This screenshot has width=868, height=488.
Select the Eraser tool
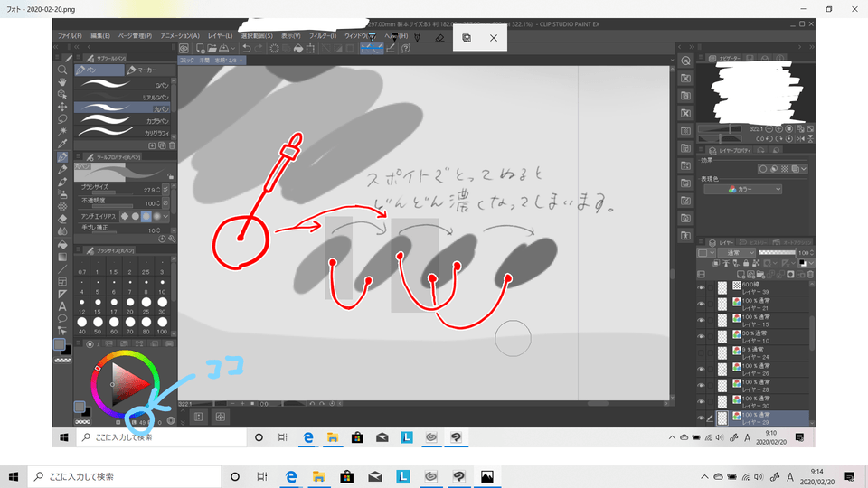click(x=62, y=219)
